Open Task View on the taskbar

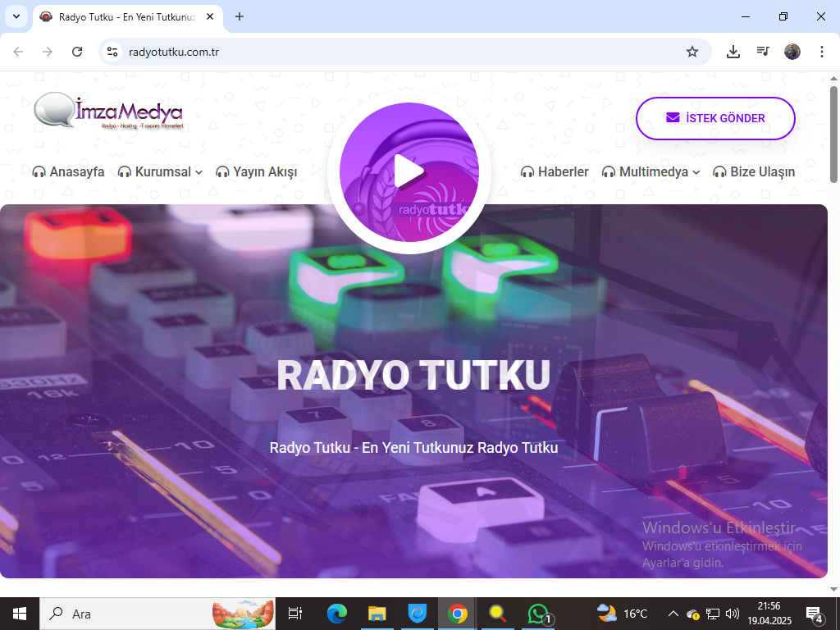pyautogui.click(x=295, y=614)
